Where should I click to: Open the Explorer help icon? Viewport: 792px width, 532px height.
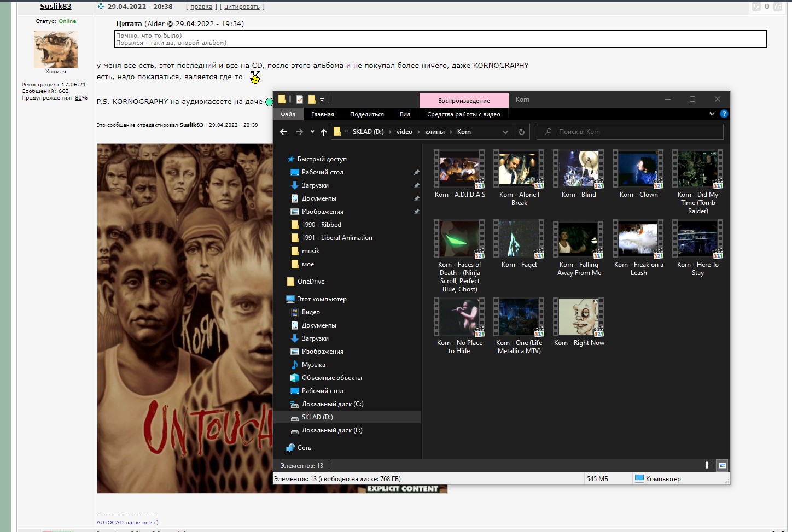(724, 114)
